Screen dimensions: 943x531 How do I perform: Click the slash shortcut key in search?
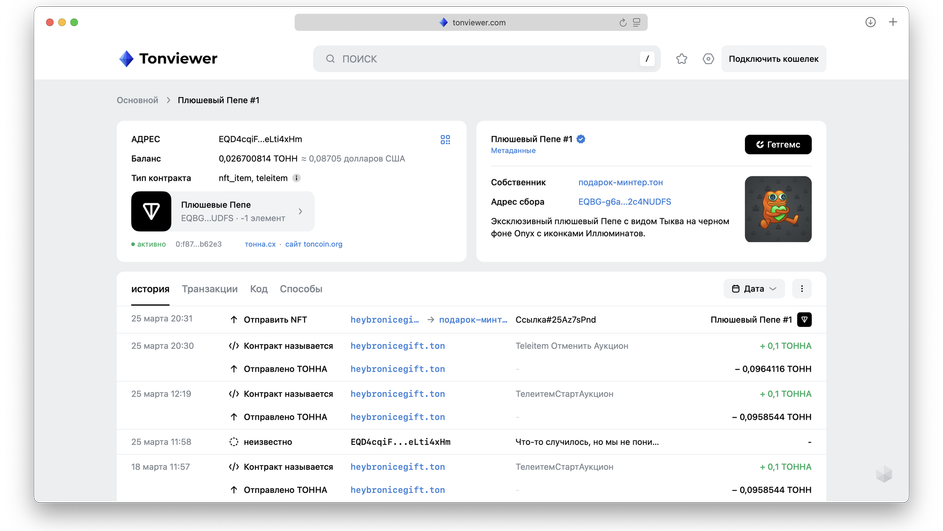[647, 59]
